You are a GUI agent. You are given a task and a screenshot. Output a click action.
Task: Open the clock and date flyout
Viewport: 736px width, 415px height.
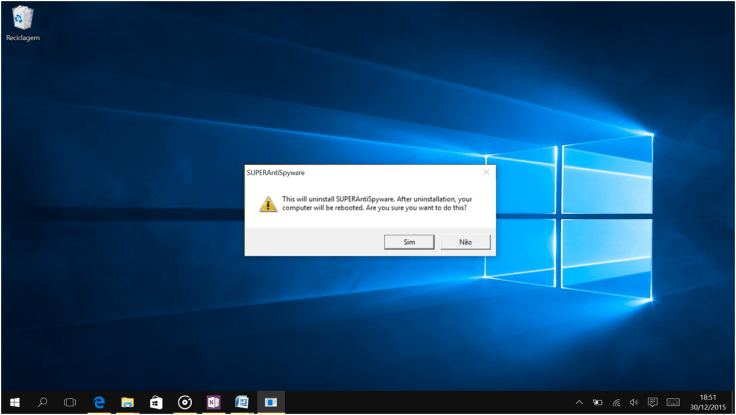[x=708, y=402]
